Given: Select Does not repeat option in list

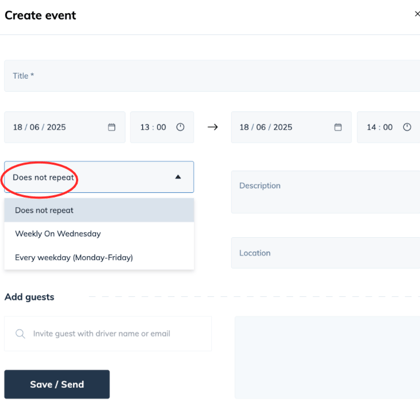Looking at the screenshot, I should point(99,210).
